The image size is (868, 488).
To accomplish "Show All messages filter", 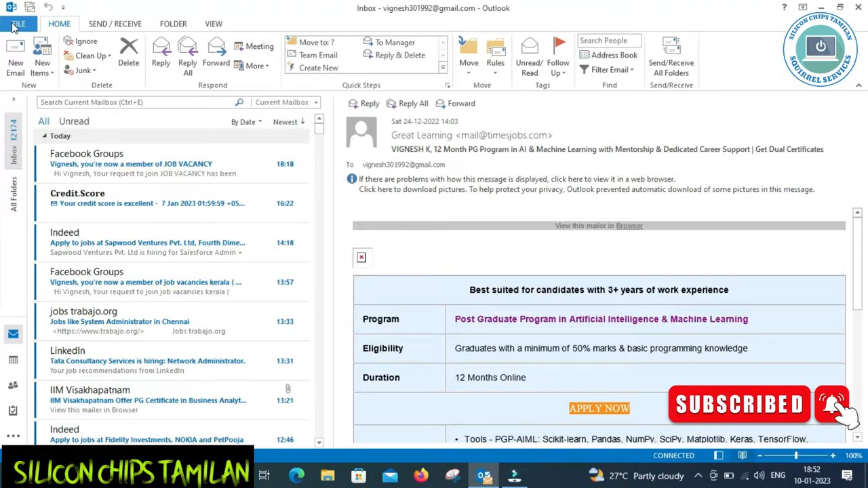I will pos(43,121).
